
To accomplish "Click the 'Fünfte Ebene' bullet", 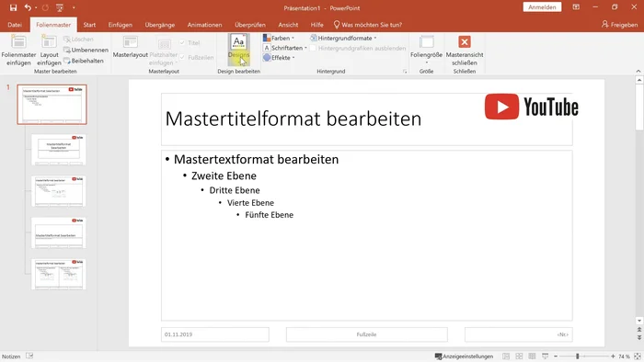I will (x=269, y=215).
